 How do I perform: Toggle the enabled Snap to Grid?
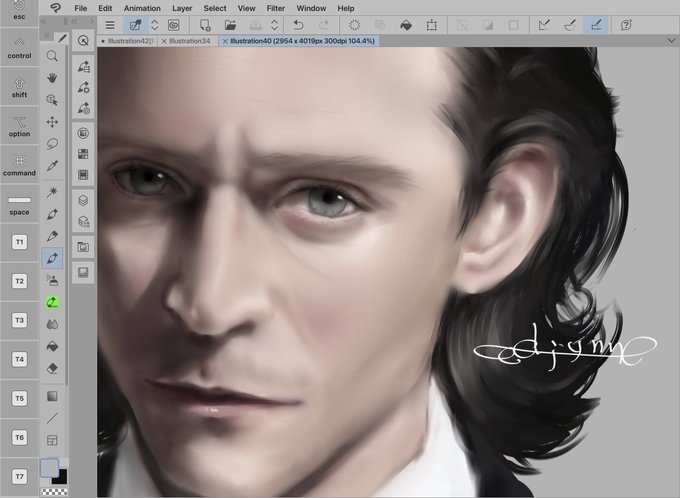pyautogui.click(x=596, y=25)
